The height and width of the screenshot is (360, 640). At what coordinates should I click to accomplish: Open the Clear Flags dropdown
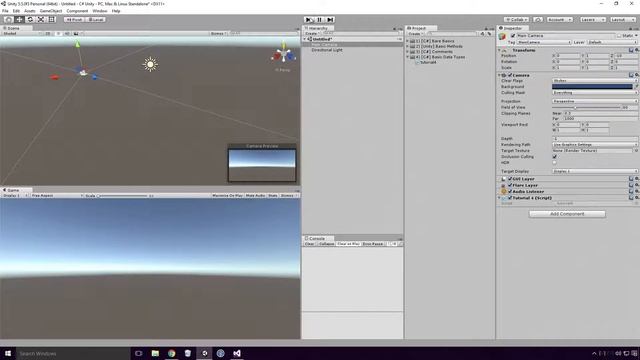[595, 81]
